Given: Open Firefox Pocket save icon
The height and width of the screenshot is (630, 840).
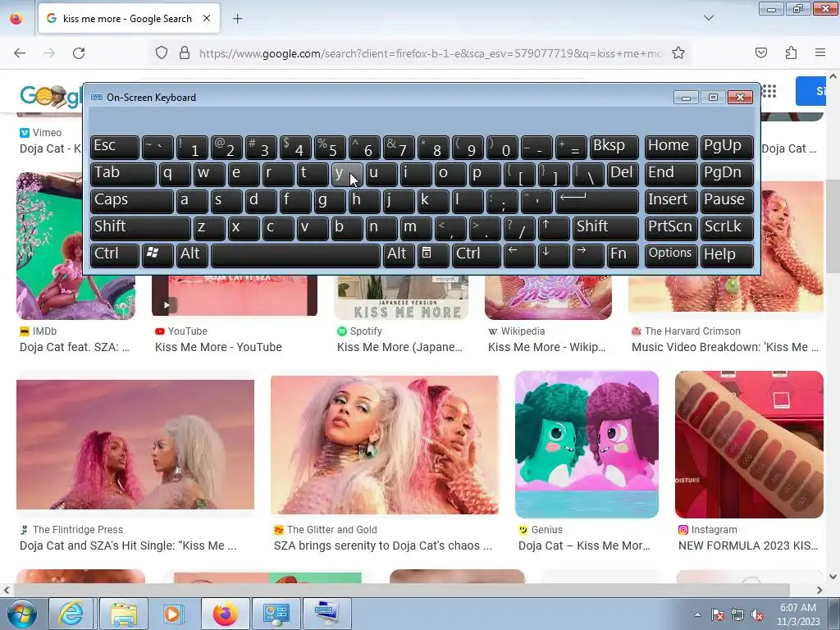Looking at the screenshot, I should point(760,52).
